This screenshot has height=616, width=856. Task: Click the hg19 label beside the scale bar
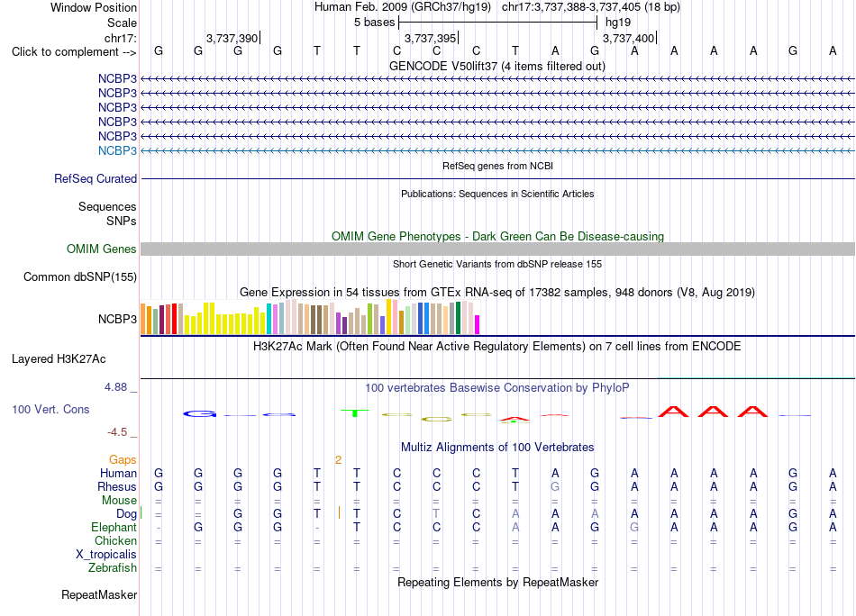tap(618, 23)
